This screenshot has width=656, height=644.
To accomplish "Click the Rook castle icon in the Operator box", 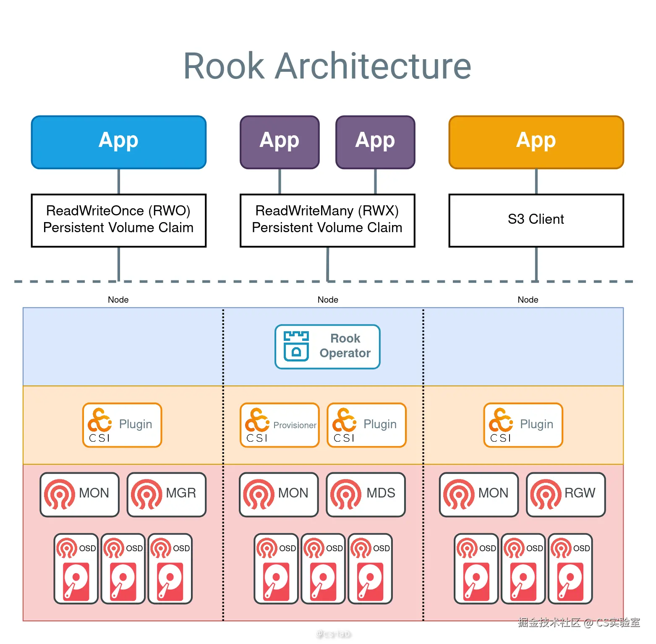I will [x=296, y=346].
